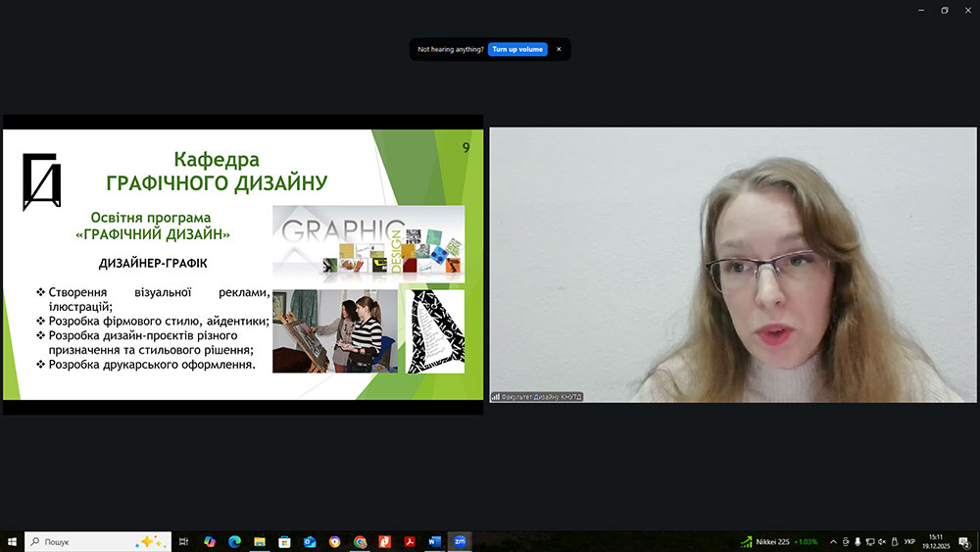Click the Turn up volume button
This screenshot has height=552, width=980.
[517, 49]
